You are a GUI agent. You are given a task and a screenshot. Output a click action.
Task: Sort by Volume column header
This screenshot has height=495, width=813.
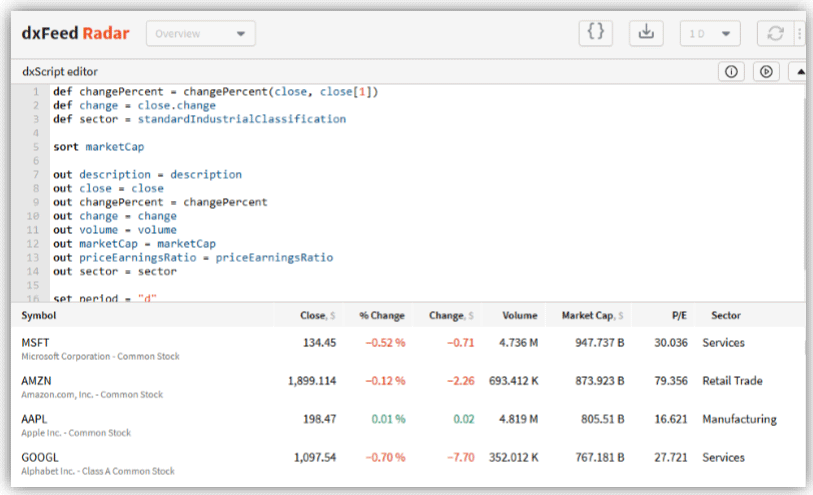(520, 315)
